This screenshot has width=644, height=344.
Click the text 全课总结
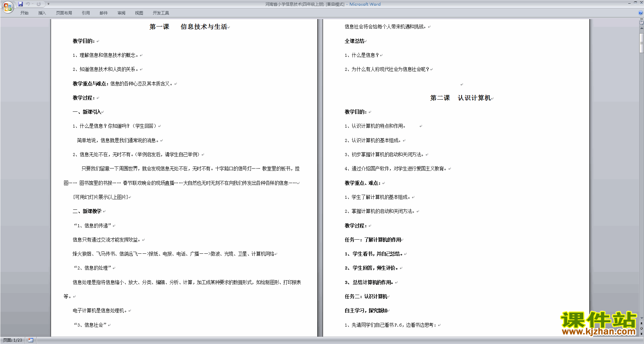(355, 41)
